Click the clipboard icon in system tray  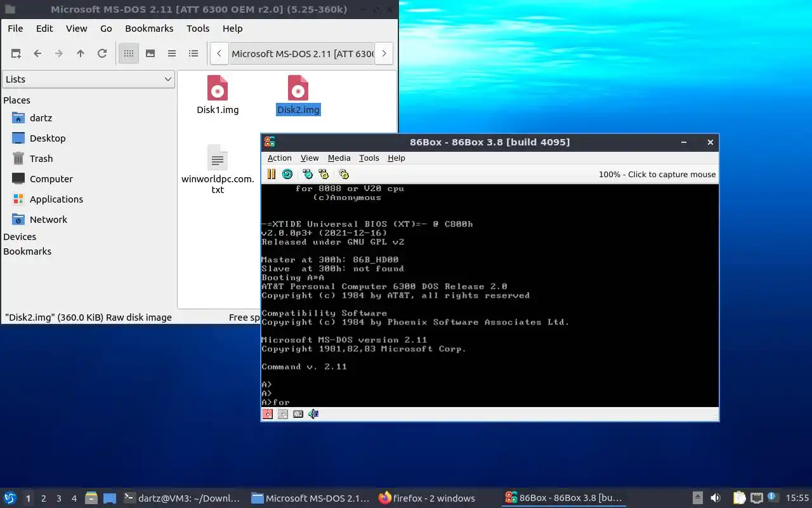(740, 498)
